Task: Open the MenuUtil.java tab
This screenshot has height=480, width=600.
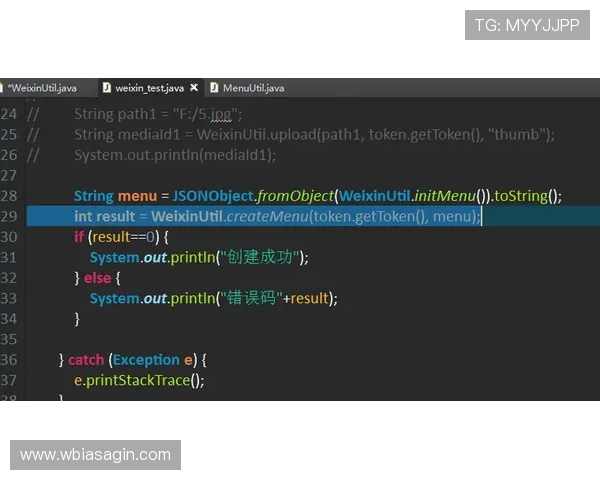Action: click(x=253, y=88)
